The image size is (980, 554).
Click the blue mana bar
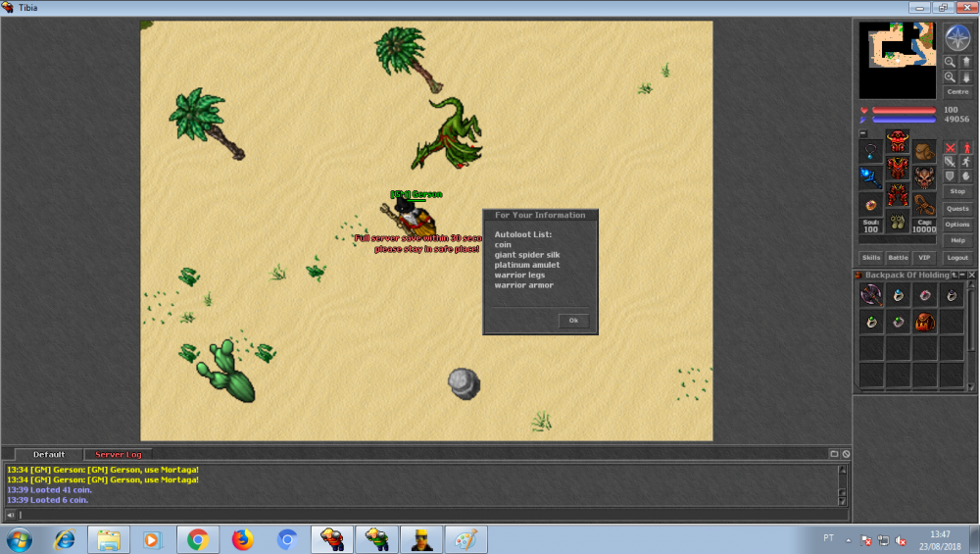[x=904, y=119]
